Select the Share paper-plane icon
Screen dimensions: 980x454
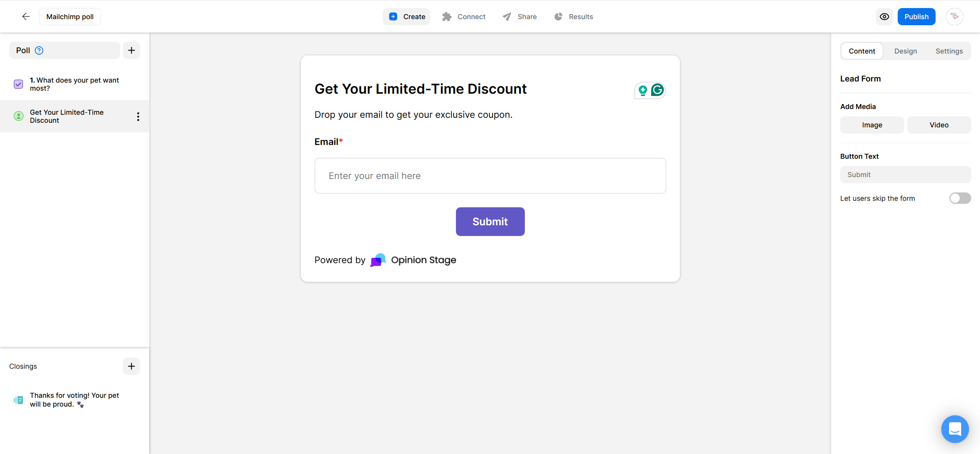(506, 16)
